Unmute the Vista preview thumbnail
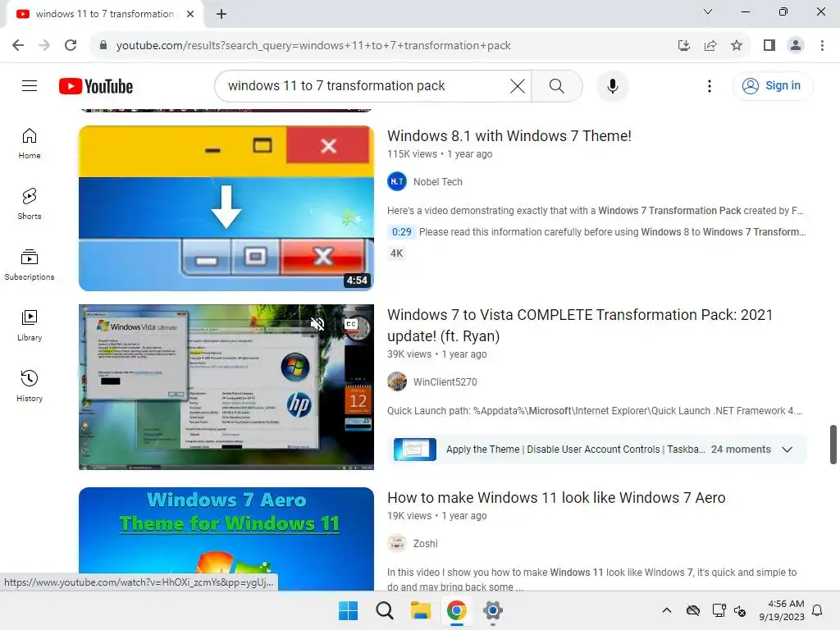 (317, 323)
